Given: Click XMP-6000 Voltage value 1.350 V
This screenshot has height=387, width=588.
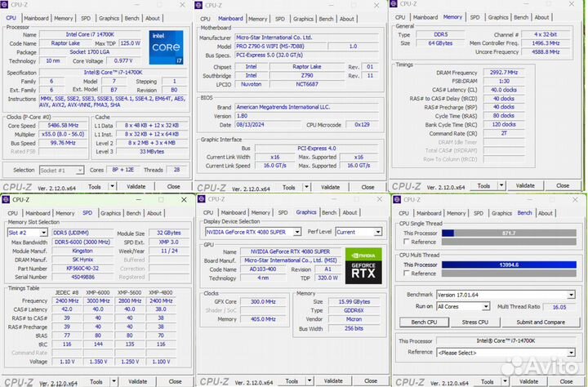Looking at the screenshot, I should click(98, 362).
